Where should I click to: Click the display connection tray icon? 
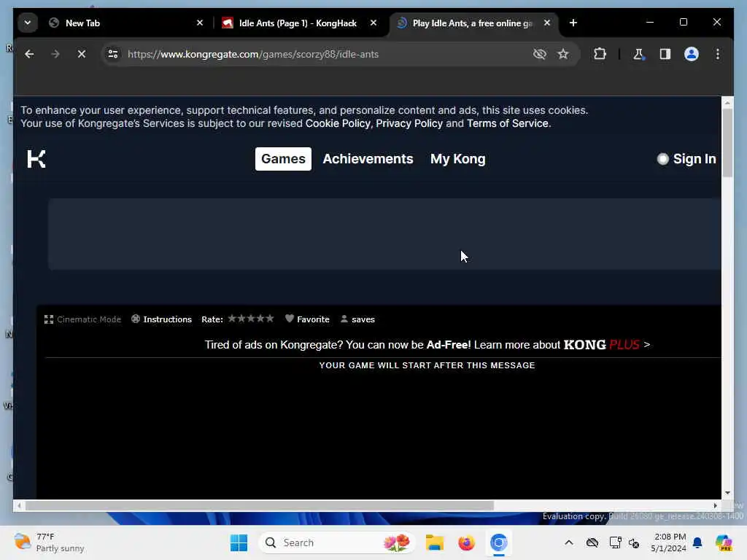pos(615,542)
